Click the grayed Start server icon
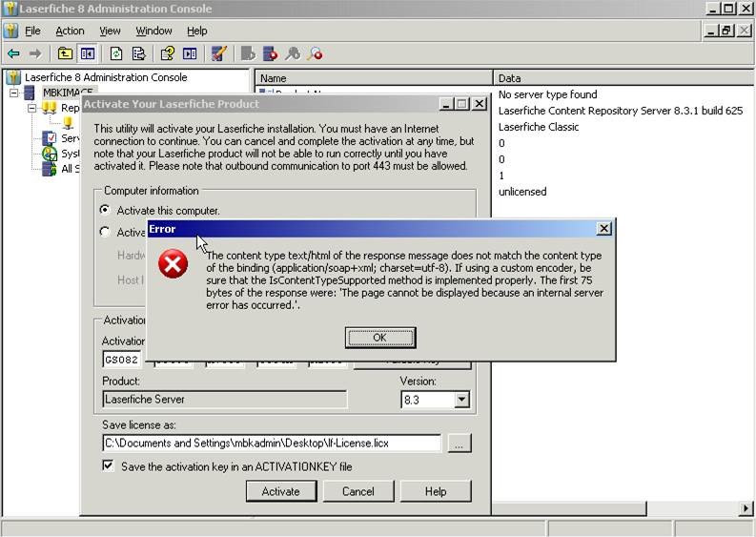 click(248, 53)
